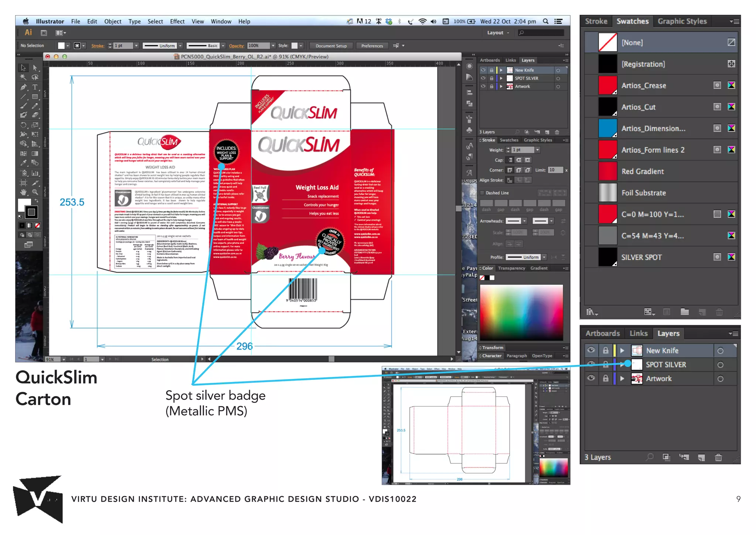Image resolution: width=756 pixels, height=535 pixels.
Task: Click the orange Opacity link
Action: [236, 46]
